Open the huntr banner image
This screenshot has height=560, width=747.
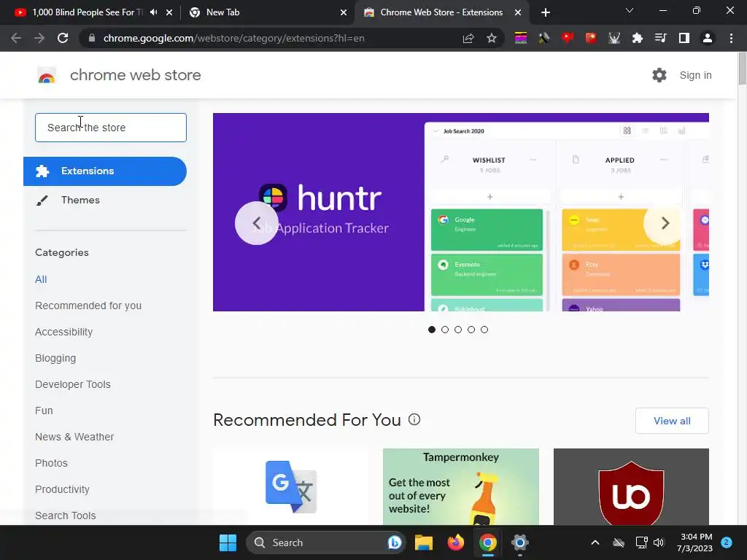pyautogui.click(x=461, y=212)
